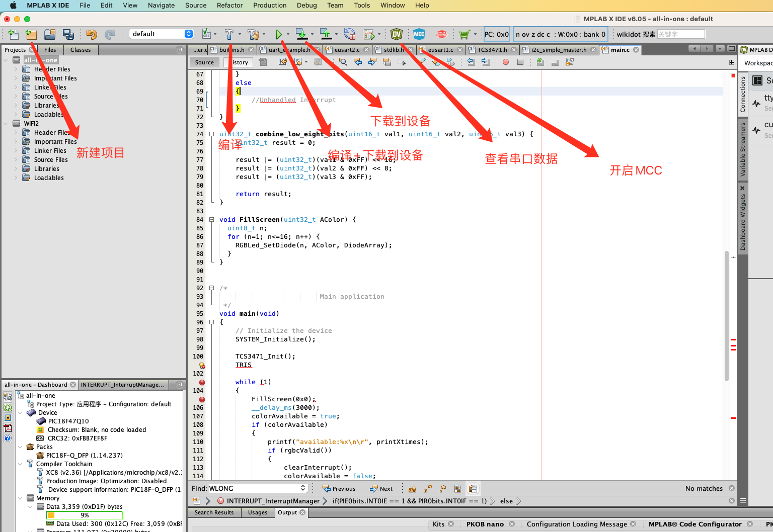Click the Open Project toolbar icon
This screenshot has height=532, width=773.
pos(50,34)
